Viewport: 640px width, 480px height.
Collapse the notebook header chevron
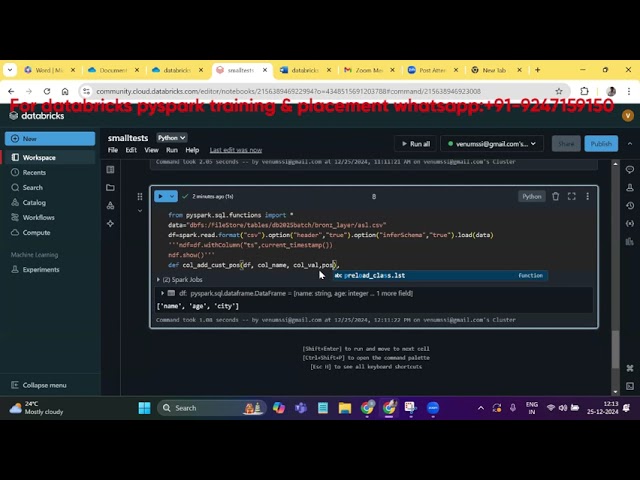630,144
